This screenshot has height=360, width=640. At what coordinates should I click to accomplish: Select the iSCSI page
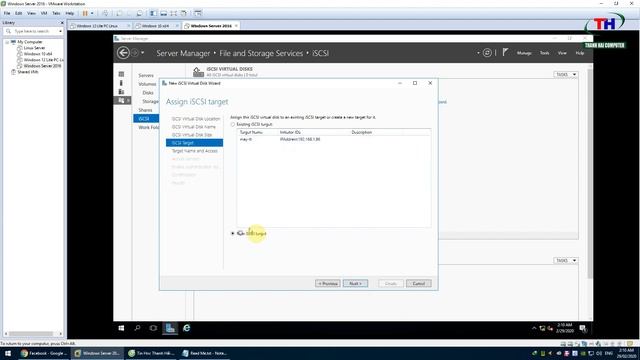(x=146, y=119)
